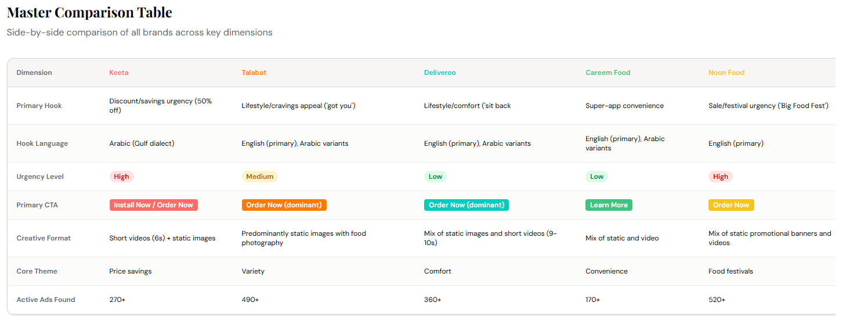This screenshot has height=320, width=868.
Task: Click the Noon Food column header
Action: click(726, 73)
